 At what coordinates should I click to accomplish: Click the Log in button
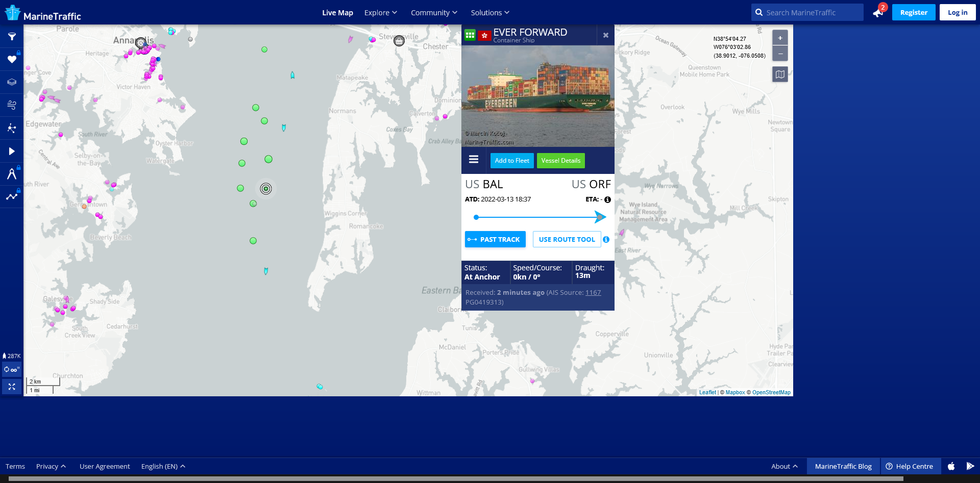point(958,13)
